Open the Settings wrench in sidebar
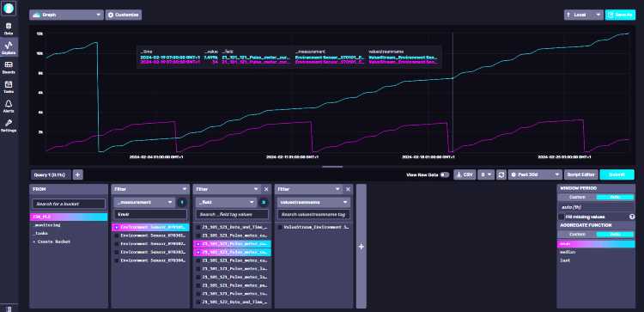Screen dimensions: 644x312 9,125
